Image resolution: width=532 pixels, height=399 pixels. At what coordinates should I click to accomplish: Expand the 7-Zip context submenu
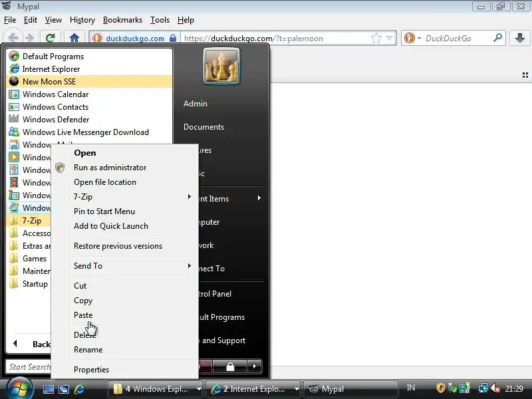click(134, 197)
